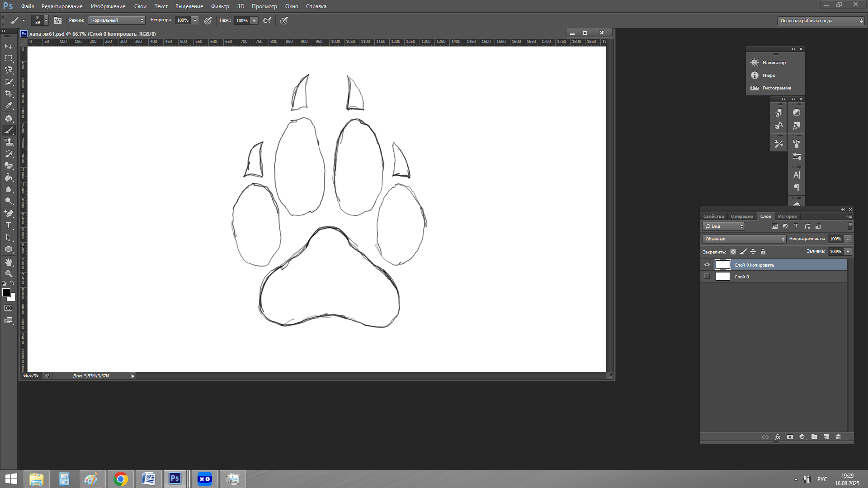Click the Create new layer icon

(826, 437)
